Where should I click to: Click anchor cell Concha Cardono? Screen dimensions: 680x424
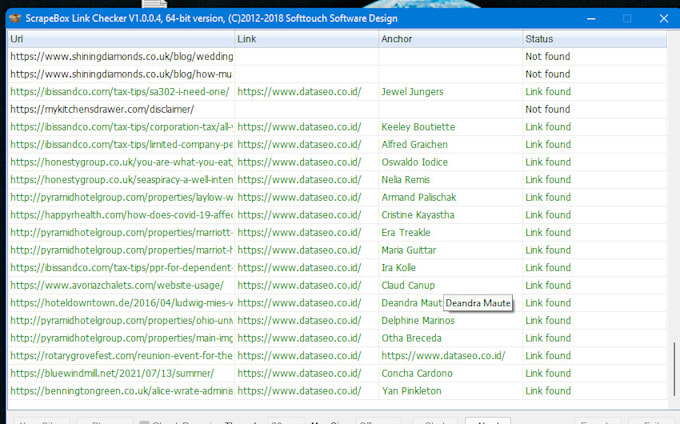pyautogui.click(x=417, y=373)
